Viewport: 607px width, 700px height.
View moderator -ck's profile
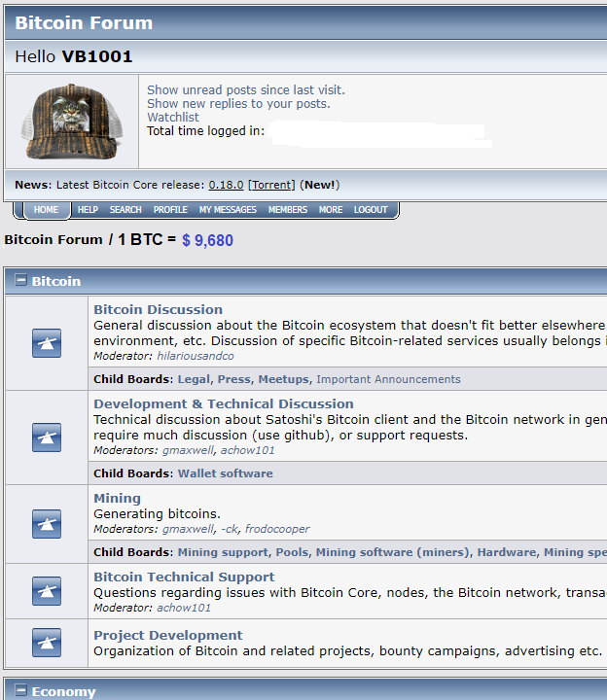(x=230, y=529)
